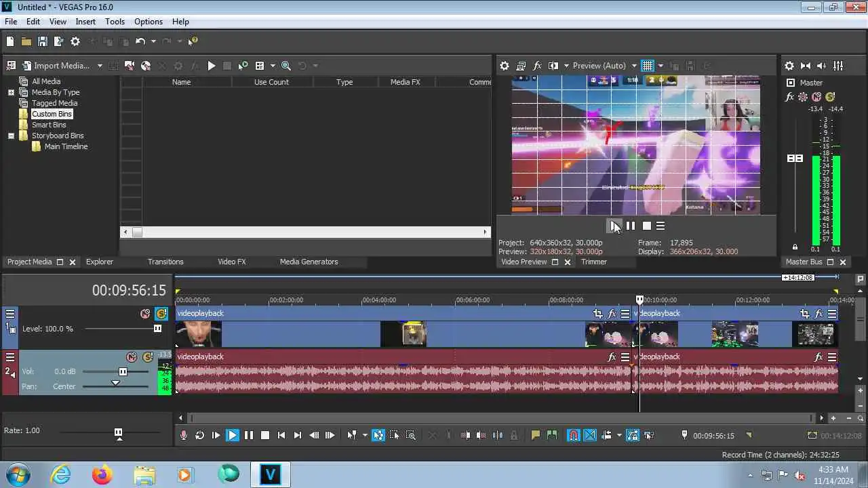This screenshot has height=488, width=868.
Task: Toggle the preview grid overlay
Action: point(648,66)
